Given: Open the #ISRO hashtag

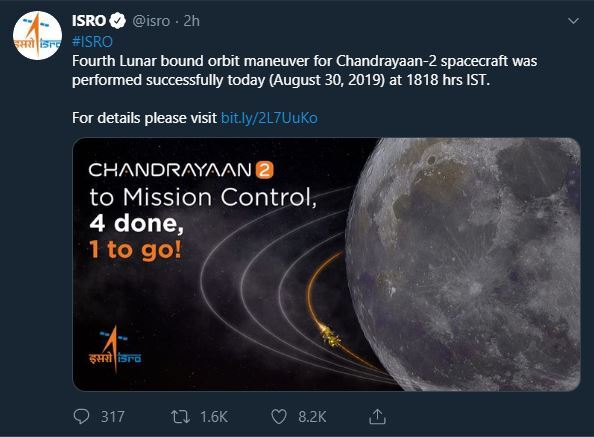Looking at the screenshot, I should (x=92, y=42).
